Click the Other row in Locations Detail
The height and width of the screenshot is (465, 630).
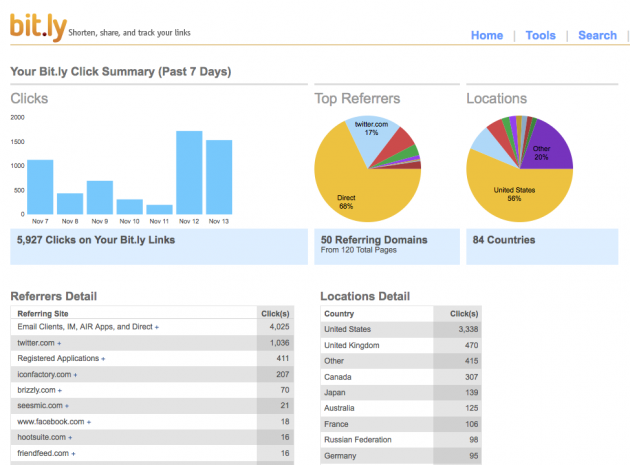pyautogui.click(x=401, y=361)
